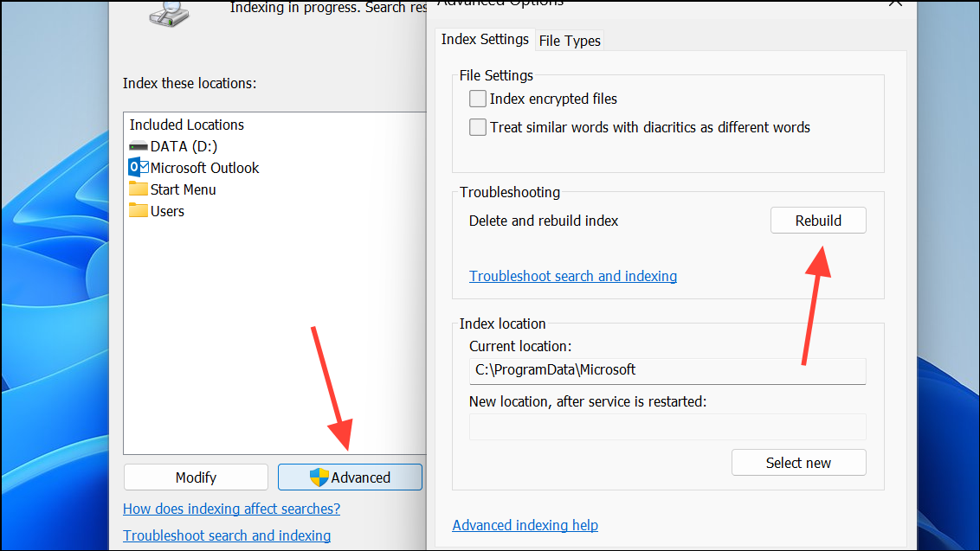Click the shield icon on Advanced button
This screenshot has width=980, height=551.
319,477
